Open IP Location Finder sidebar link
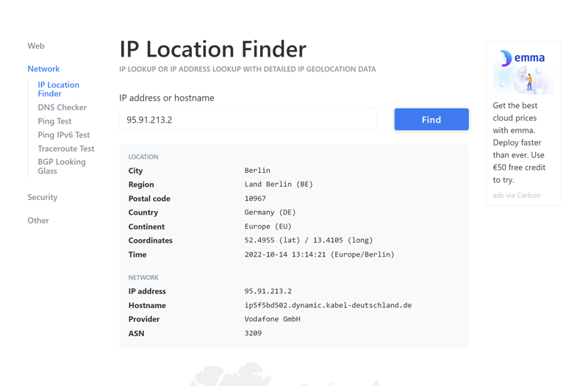The width and height of the screenshot is (588, 386). point(59,89)
